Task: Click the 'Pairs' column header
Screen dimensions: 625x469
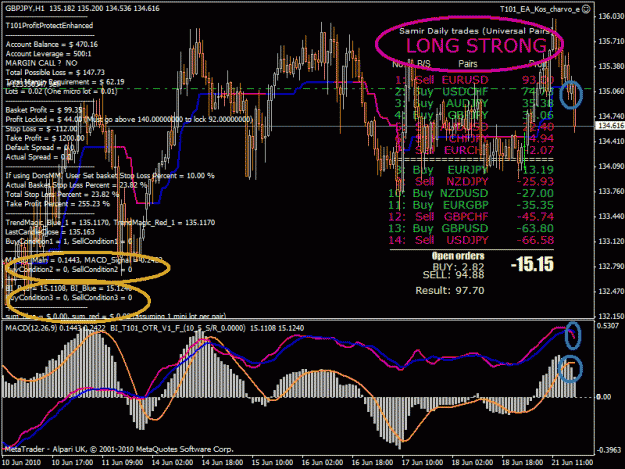Action: [468, 64]
